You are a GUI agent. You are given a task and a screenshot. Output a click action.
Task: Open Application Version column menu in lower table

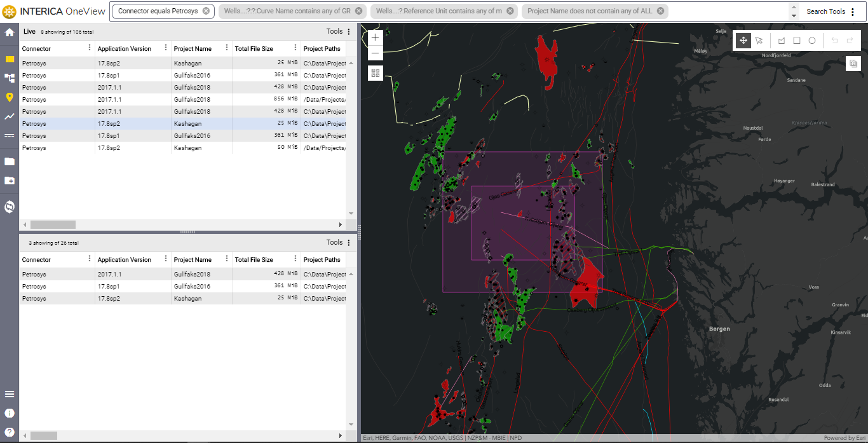coord(166,259)
